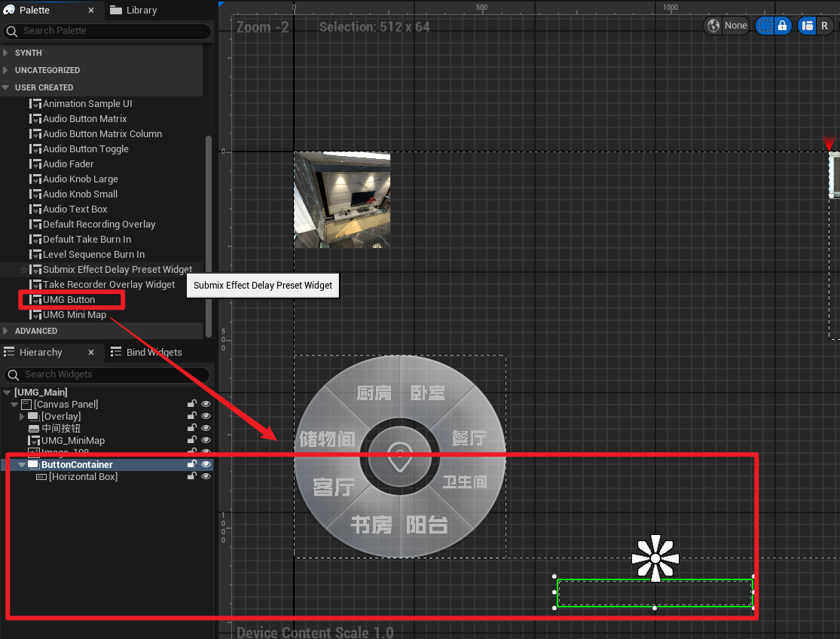Select UMG Button in palette
This screenshot has height=639, width=840.
point(69,299)
